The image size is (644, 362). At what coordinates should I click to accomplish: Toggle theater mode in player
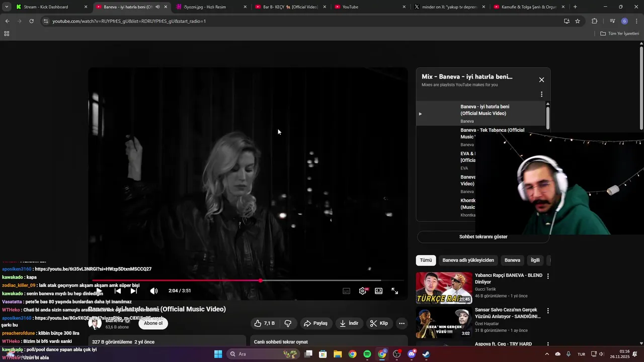click(378, 291)
